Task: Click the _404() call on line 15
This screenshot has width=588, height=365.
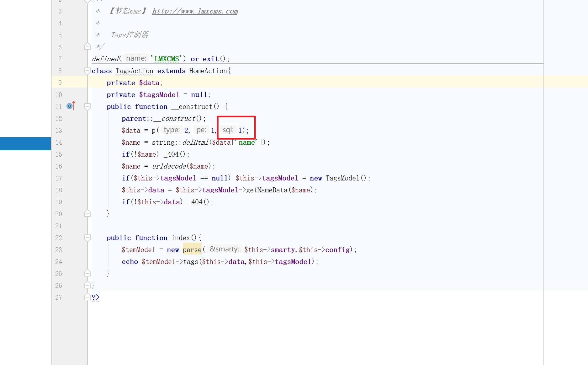Action: [x=174, y=154]
